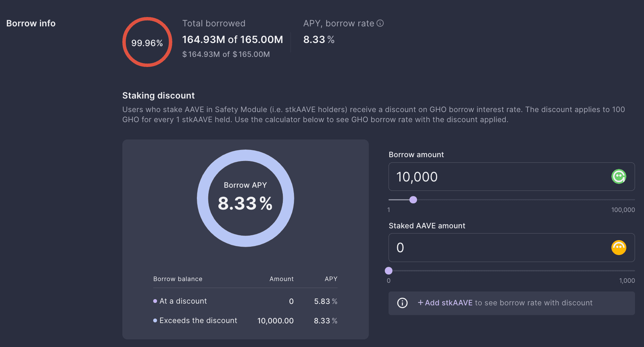Image resolution: width=644 pixels, height=347 pixels.
Task: Click the Total borrowed 164.93M of 165.00M value
Action: pyautogui.click(x=233, y=40)
